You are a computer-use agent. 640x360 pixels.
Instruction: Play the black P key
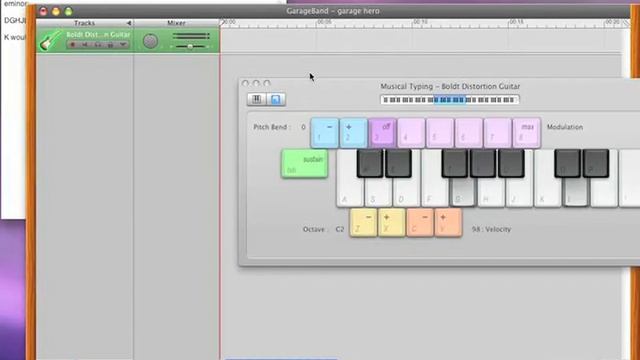click(596, 163)
